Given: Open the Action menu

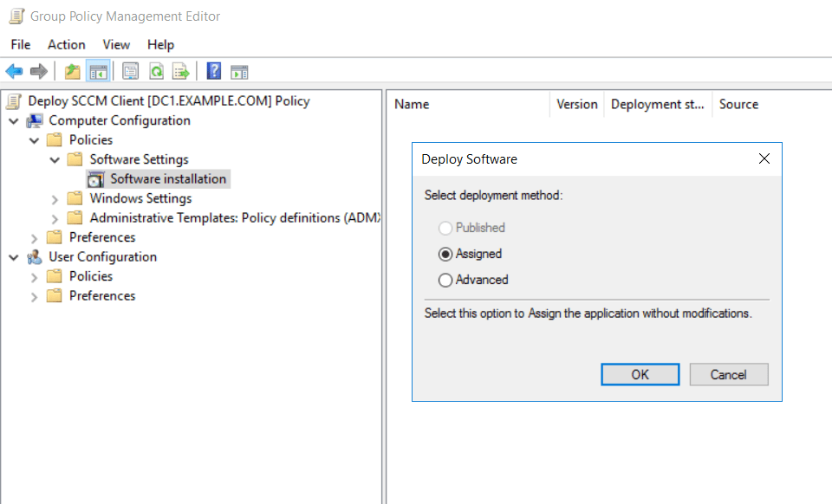Looking at the screenshot, I should tap(66, 44).
